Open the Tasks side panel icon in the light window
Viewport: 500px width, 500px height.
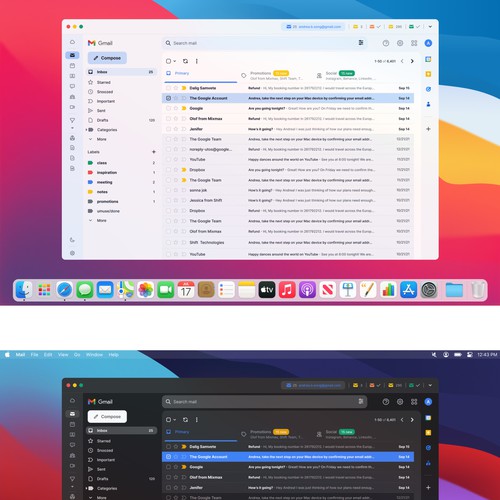[x=428, y=89]
